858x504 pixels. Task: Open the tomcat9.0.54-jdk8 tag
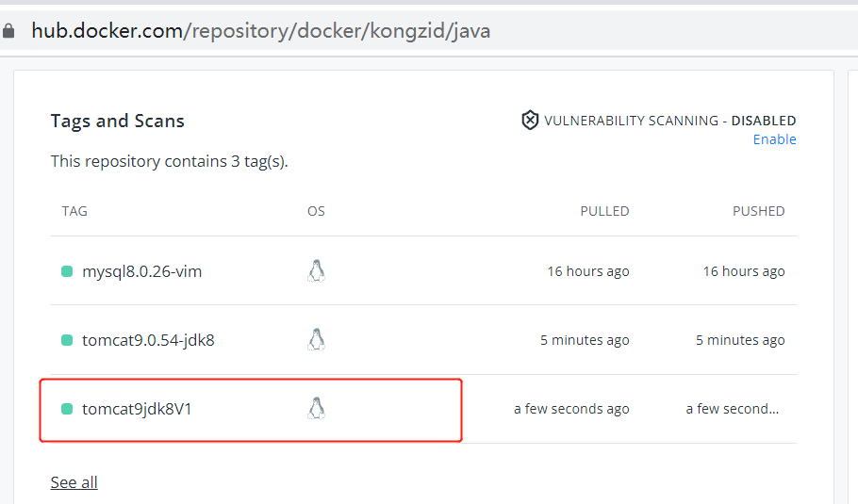[x=148, y=340]
